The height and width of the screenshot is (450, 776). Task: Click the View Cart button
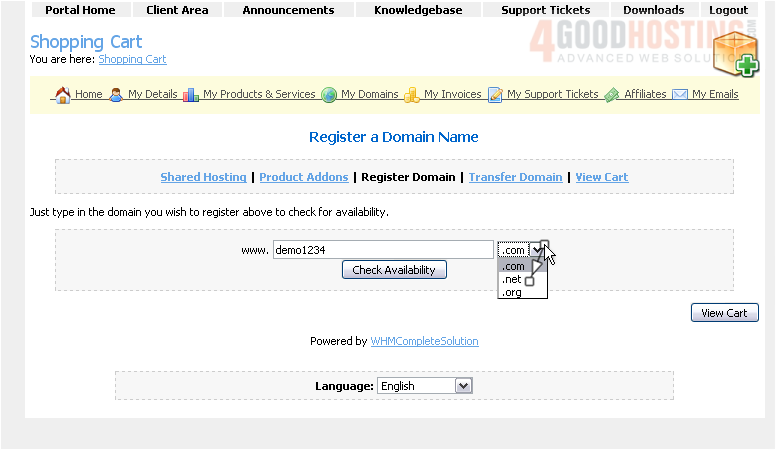[x=724, y=313]
